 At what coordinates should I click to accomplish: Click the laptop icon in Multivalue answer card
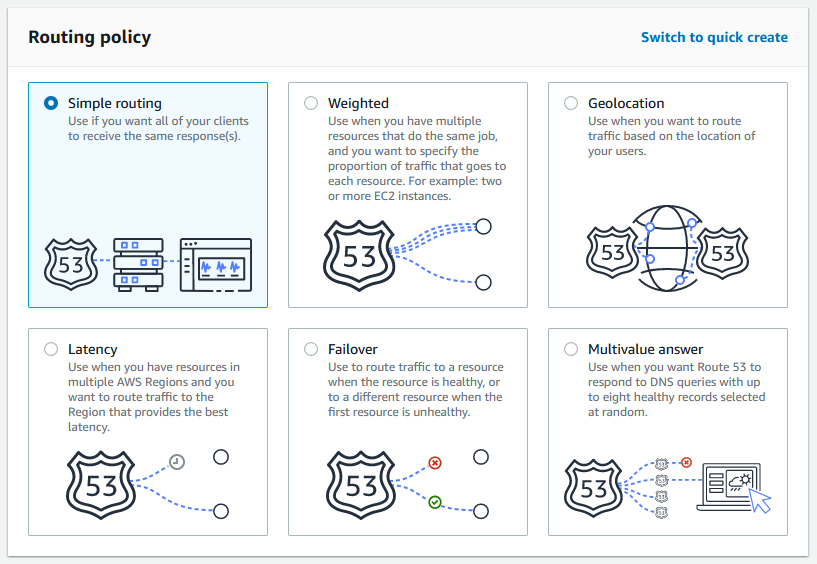[729, 487]
